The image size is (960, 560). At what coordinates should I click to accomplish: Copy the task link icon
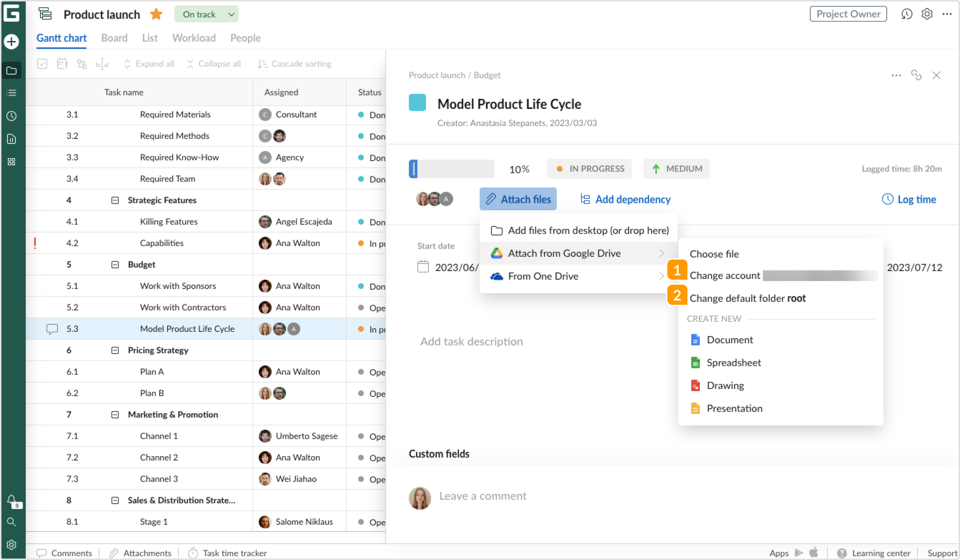pos(916,75)
